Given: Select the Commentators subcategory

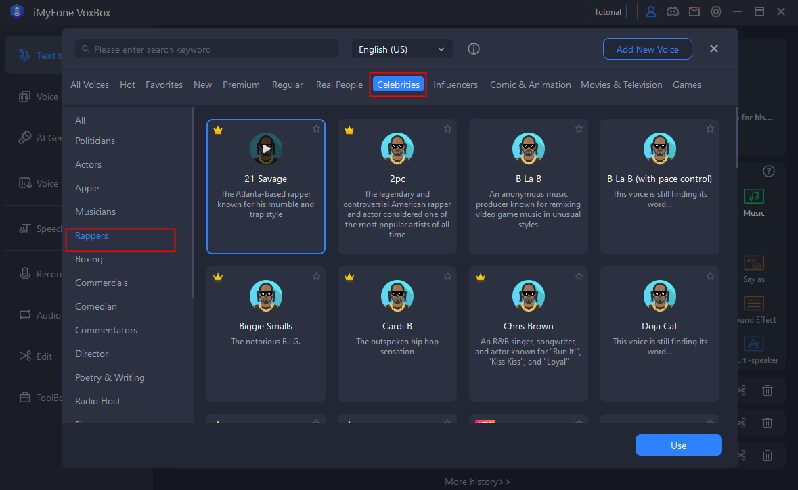Looking at the screenshot, I should 106,330.
